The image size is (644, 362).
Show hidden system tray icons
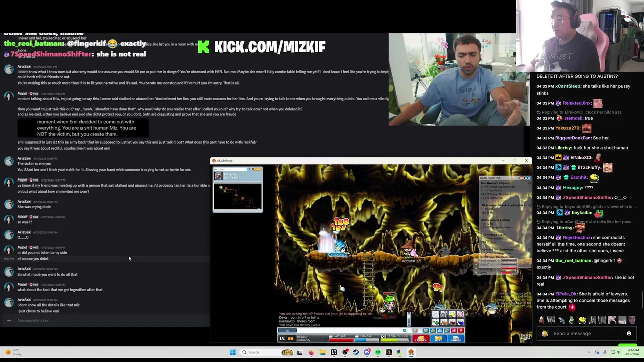[x=589, y=352]
